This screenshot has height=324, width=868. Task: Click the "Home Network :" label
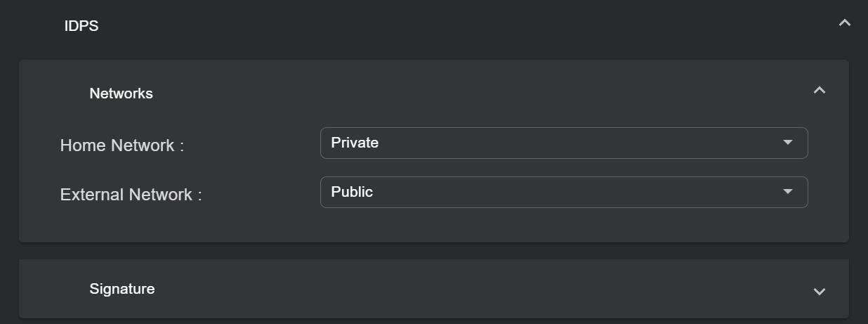121,145
